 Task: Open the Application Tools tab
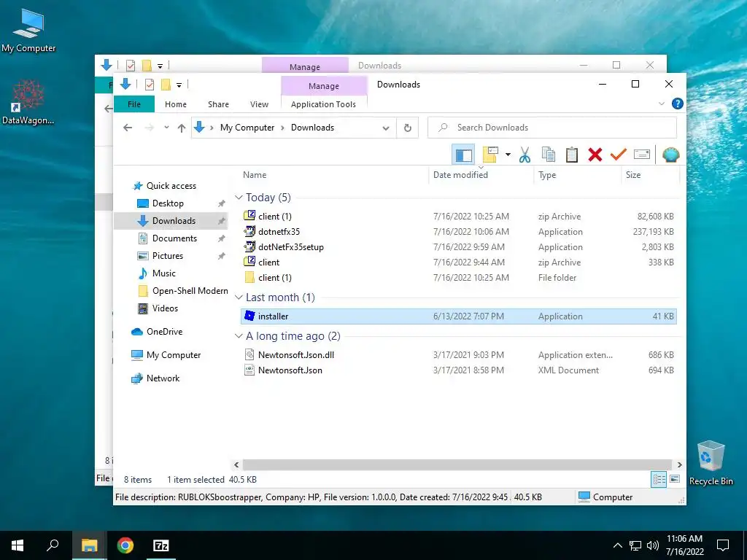pos(323,104)
